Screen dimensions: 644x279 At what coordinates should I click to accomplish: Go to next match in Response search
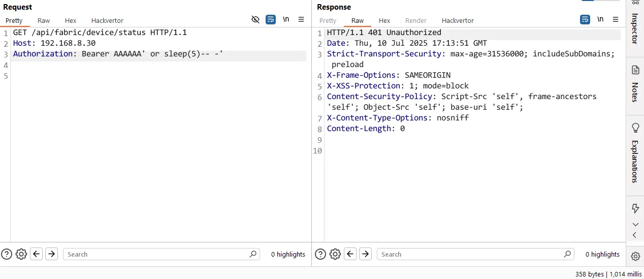tap(365, 254)
